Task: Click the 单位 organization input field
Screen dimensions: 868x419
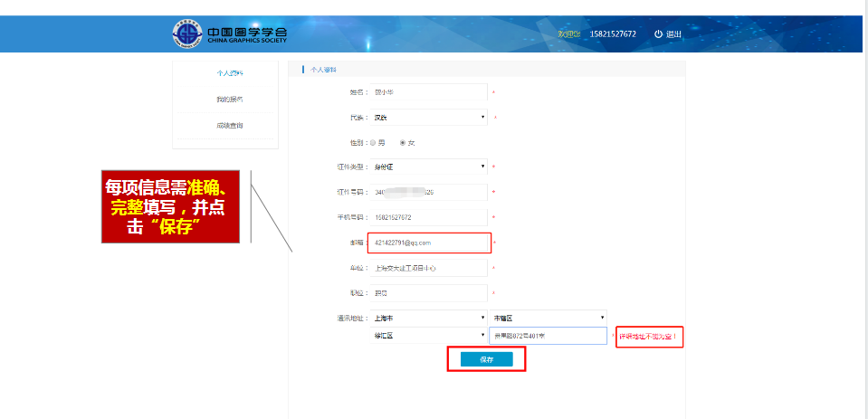Action: point(429,268)
